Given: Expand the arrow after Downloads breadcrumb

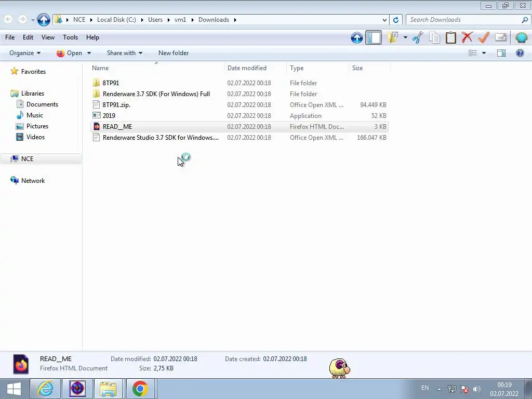Looking at the screenshot, I should point(235,20).
